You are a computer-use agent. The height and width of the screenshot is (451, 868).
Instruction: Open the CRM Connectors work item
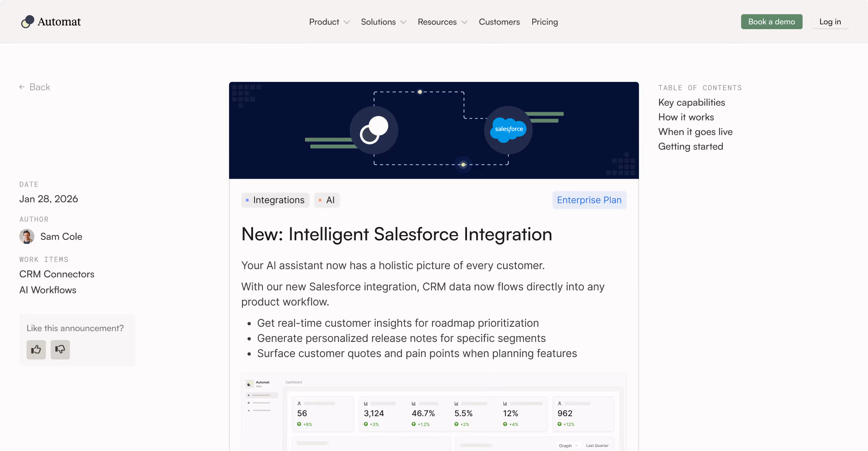(57, 274)
